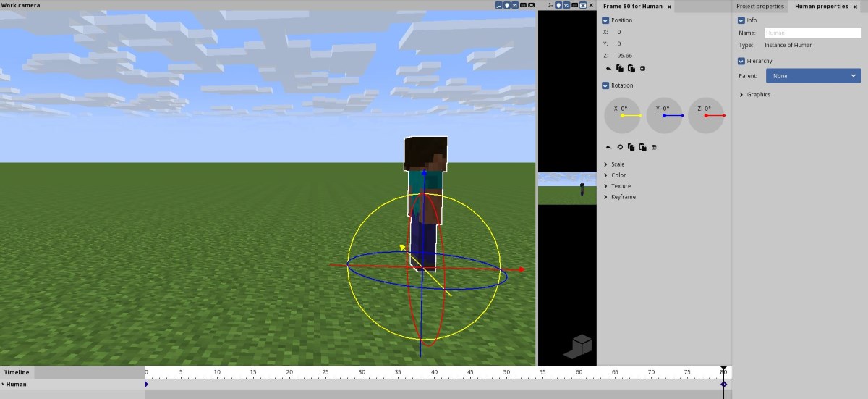Click the yellow axis arrow of the gizmo

[x=403, y=248]
